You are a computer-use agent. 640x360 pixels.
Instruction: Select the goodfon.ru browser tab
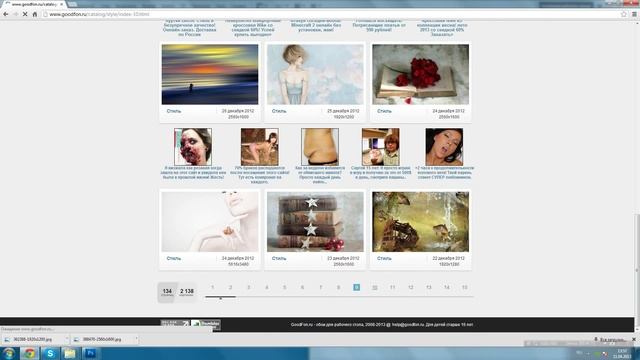tap(34, 4)
